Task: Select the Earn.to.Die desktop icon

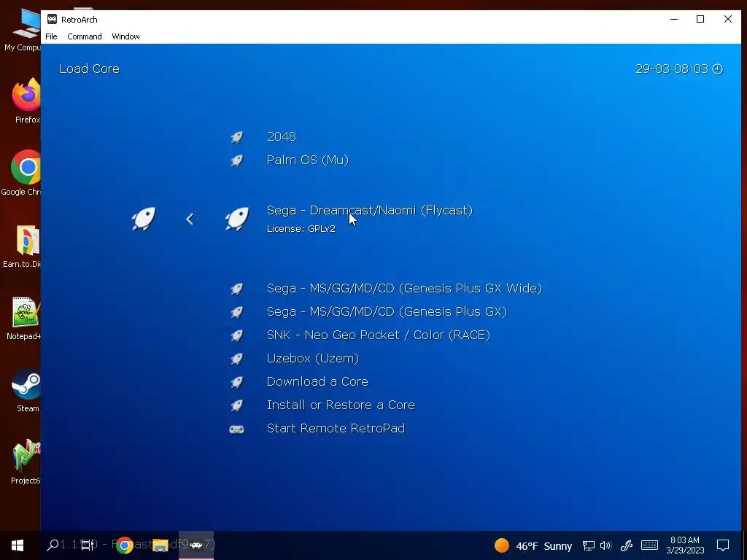Action: pos(23,246)
